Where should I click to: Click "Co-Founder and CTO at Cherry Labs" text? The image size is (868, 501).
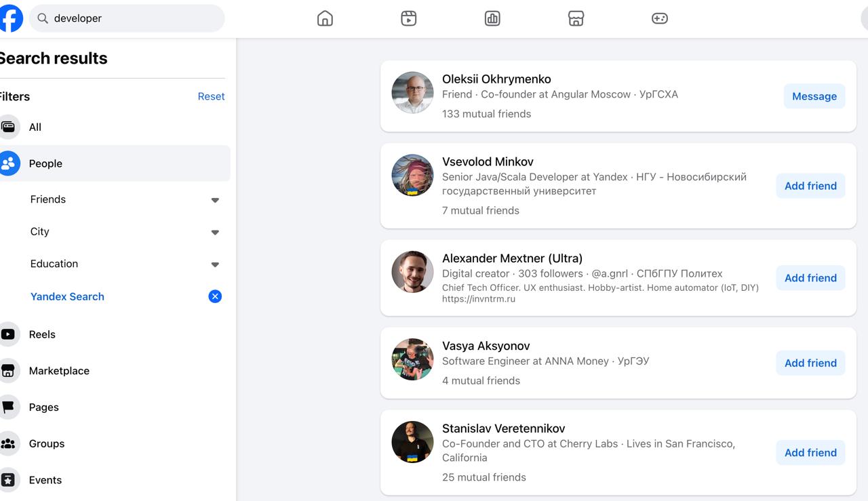click(x=530, y=444)
